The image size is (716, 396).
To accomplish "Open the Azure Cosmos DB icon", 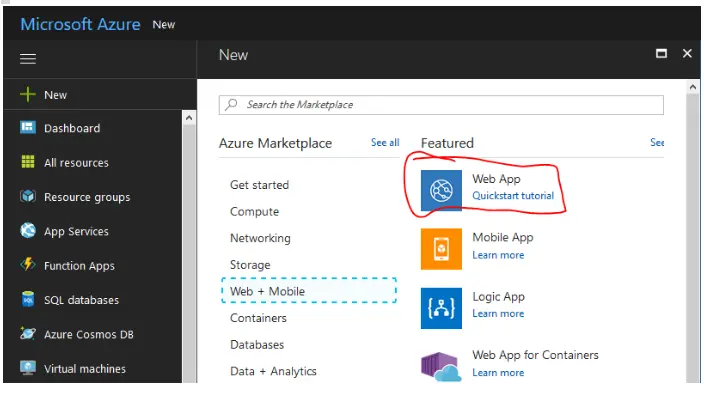I will [28, 333].
